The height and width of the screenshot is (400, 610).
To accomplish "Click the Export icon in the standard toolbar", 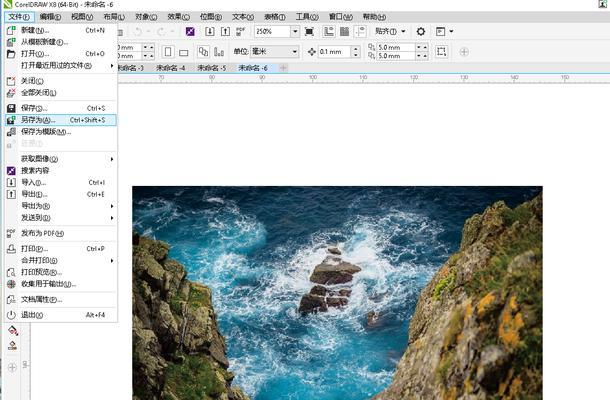I will coord(225,32).
